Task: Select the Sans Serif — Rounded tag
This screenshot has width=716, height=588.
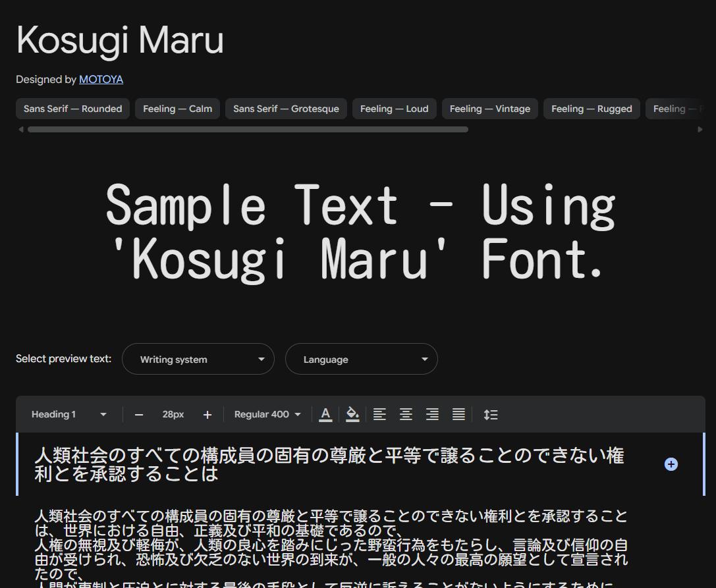Action: click(72, 109)
